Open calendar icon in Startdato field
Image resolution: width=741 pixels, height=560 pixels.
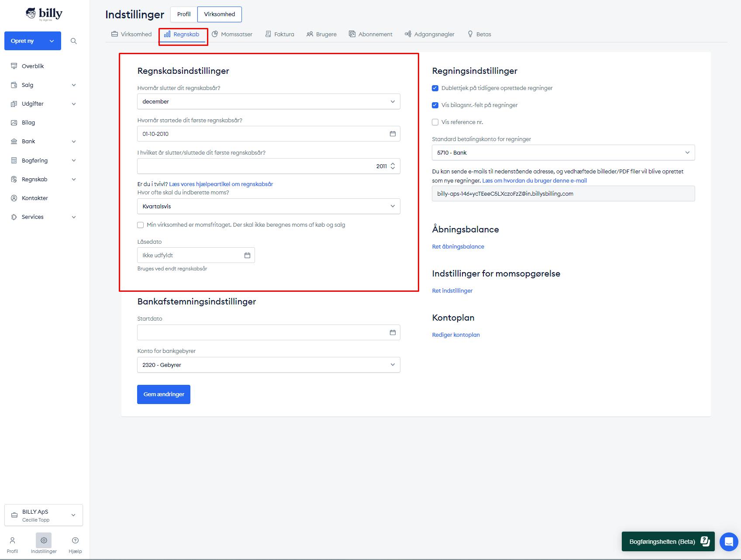(393, 332)
